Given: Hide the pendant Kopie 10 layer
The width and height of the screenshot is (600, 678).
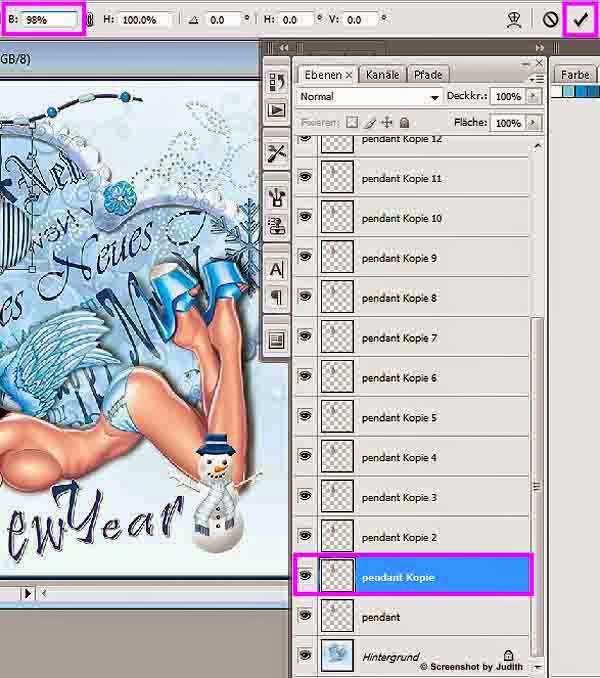Looking at the screenshot, I should [x=305, y=216].
